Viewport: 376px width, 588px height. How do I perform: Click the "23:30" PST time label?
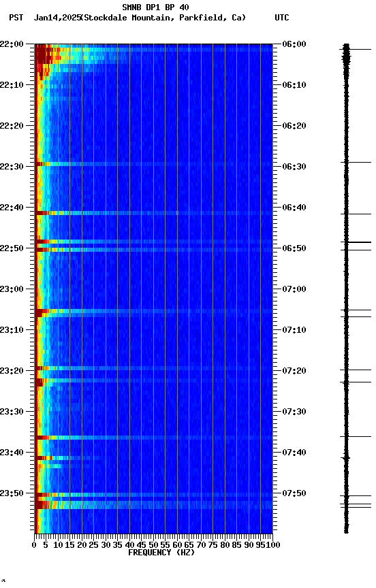point(12,412)
